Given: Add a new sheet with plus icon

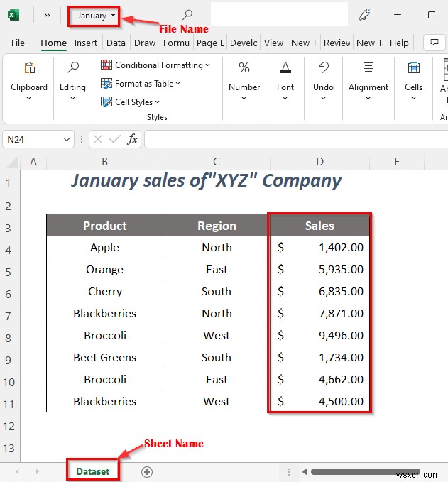Looking at the screenshot, I should pyautogui.click(x=147, y=472).
